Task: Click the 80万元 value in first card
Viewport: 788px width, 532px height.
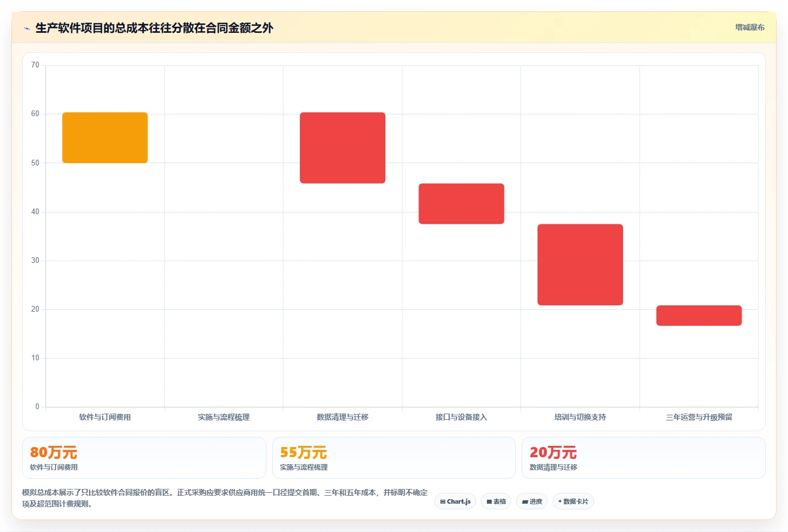Action: 53,453
